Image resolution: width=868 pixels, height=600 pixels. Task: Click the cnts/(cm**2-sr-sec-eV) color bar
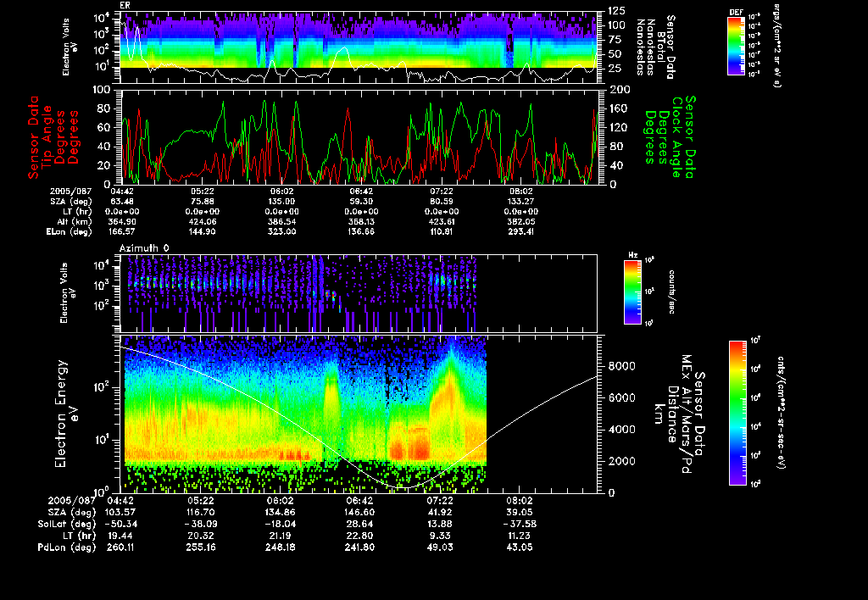click(737, 413)
